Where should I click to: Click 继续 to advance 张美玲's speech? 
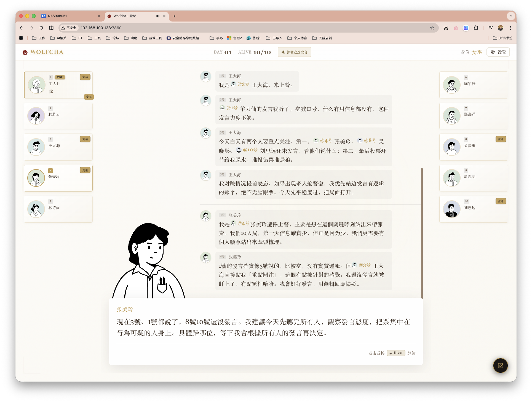[411, 353]
